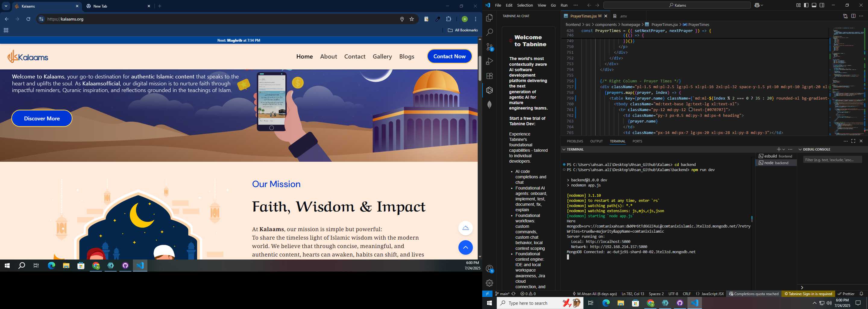Click Customize Layout icon in VS Code
868x309 pixels.
798,5
